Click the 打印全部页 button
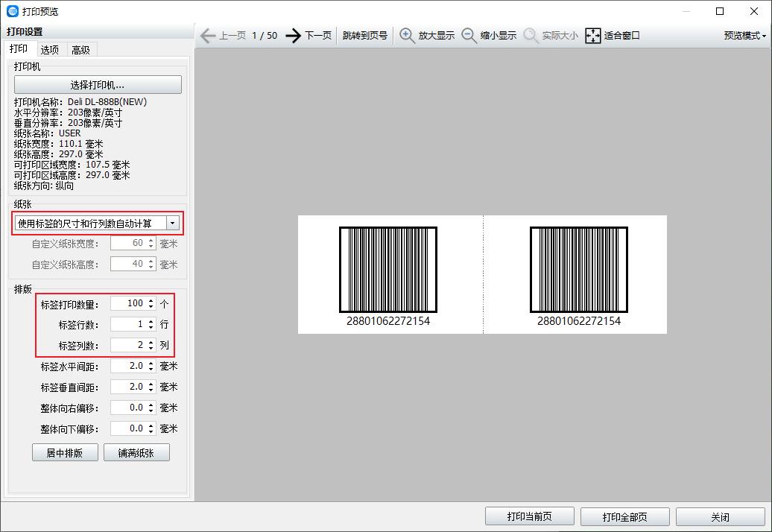Viewport: 772px width, 532px height. (x=624, y=516)
